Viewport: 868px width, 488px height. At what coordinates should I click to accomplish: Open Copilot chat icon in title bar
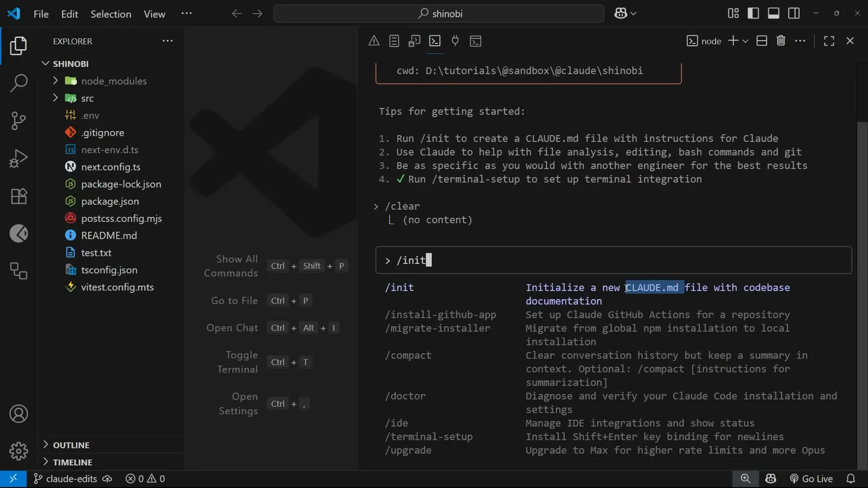tap(621, 14)
